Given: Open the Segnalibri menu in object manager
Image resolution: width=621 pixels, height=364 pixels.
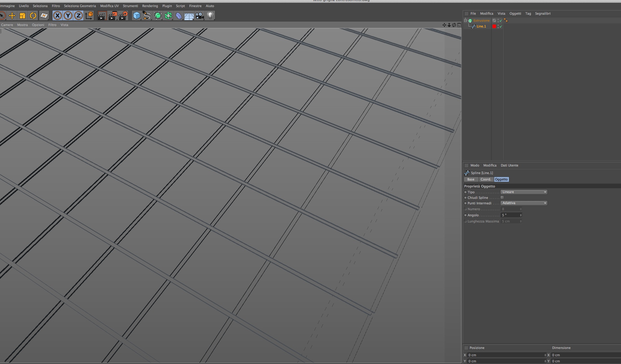Looking at the screenshot, I should [x=543, y=13].
